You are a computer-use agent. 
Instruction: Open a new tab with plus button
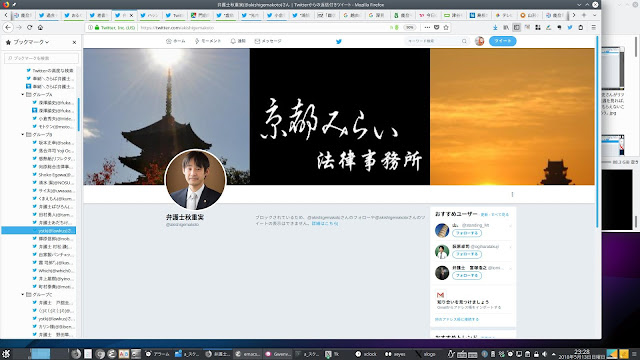[x=584, y=15]
